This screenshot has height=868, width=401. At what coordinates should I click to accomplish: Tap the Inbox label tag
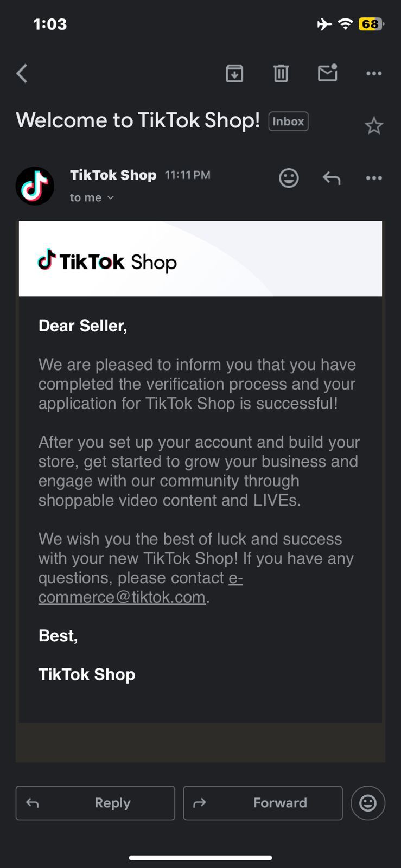click(288, 122)
